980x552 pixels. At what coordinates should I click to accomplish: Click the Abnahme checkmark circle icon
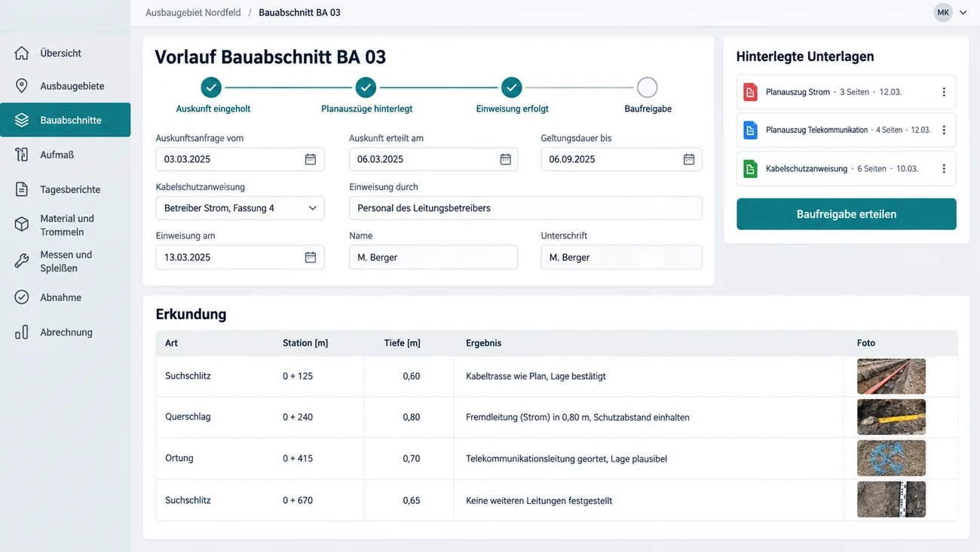[22, 297]
